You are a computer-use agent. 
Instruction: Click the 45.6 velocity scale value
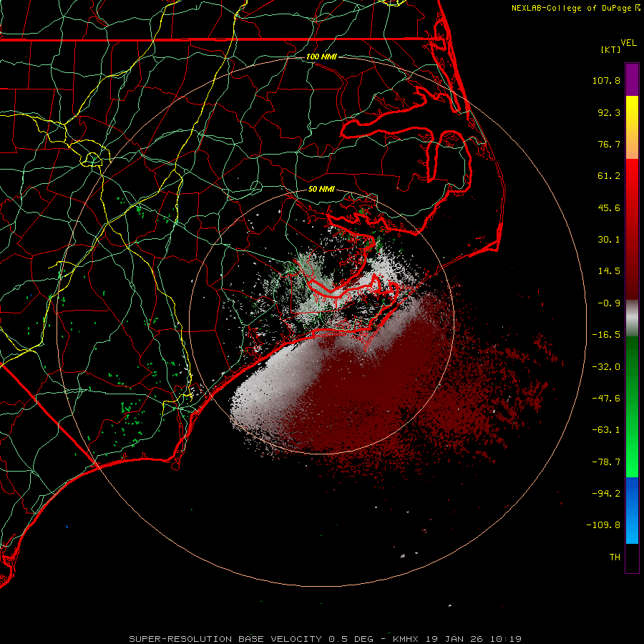609,208
